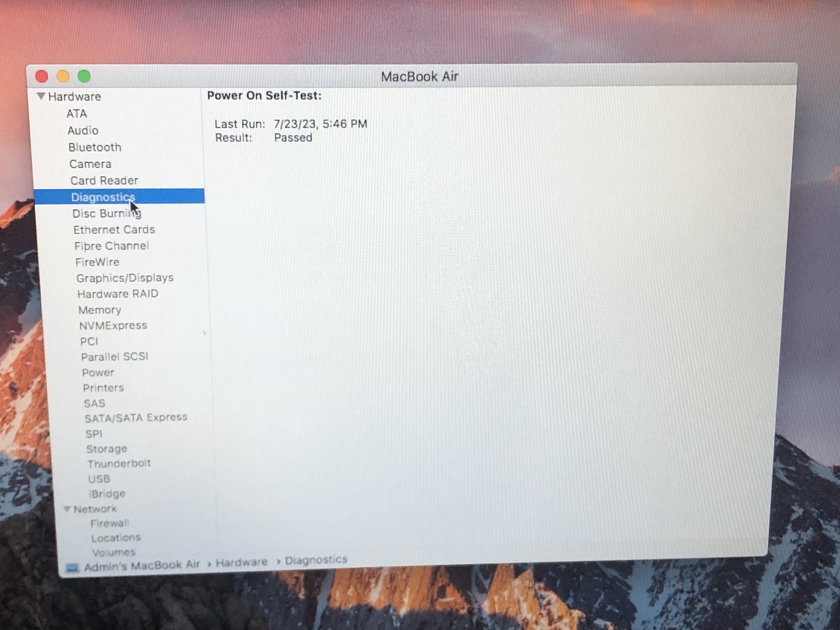
Task: Select Printers in the hardware list
Action: coord(103,388)
